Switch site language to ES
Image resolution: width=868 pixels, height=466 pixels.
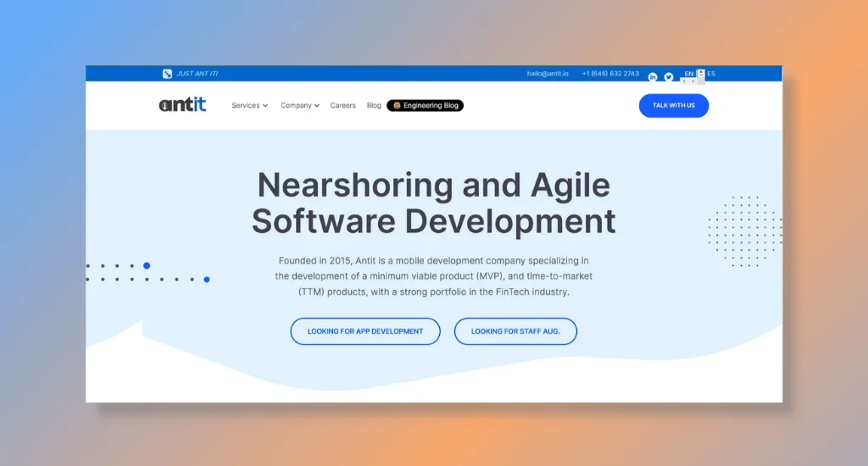[711, 74]
